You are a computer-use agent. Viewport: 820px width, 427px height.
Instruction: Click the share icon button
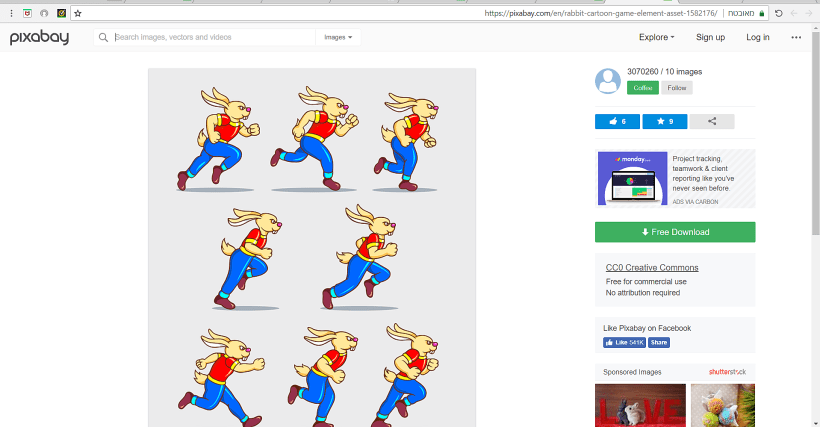point(712,121)
